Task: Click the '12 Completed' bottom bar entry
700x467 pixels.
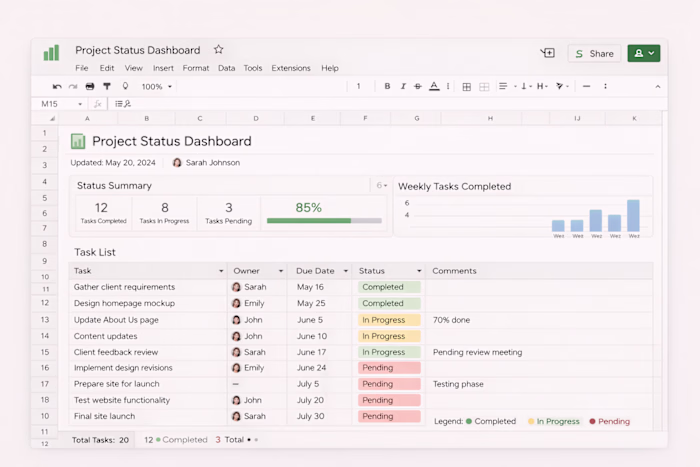Action: (x=175, y=440)
